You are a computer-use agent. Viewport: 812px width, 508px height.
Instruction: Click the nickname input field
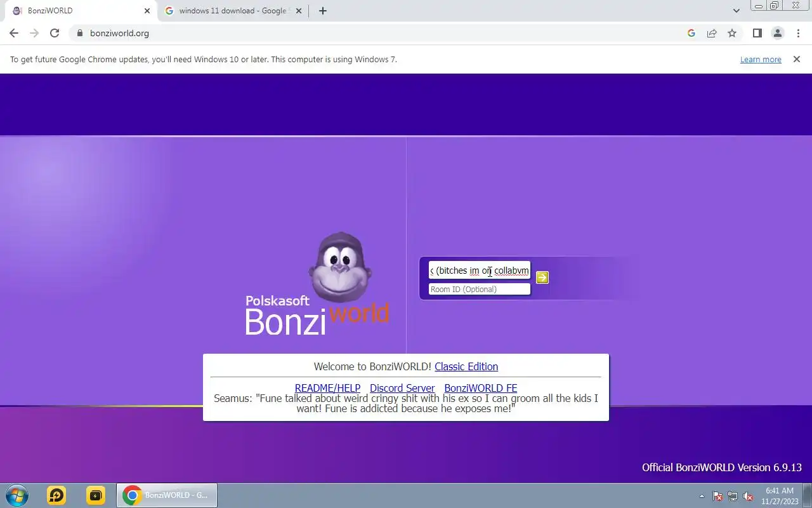[479, 271]
